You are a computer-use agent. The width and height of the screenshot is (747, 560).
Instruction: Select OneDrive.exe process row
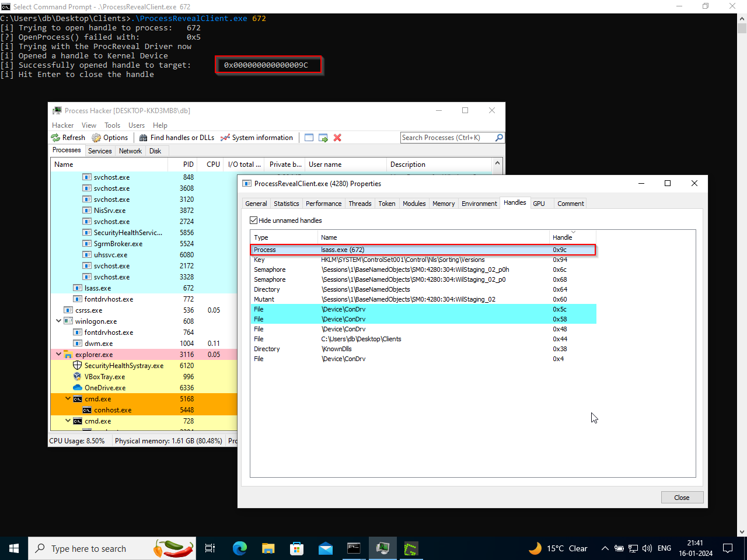(x=144, y=388)
